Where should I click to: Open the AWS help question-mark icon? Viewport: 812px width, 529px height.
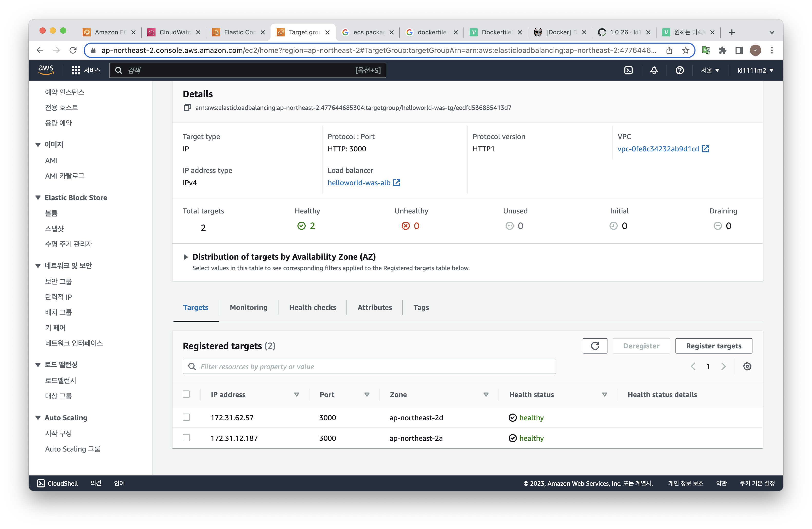[x=679, y=70]
